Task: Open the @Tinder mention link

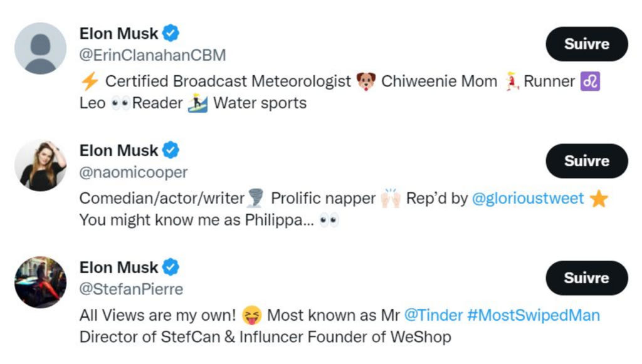Action: click(433, 315)
